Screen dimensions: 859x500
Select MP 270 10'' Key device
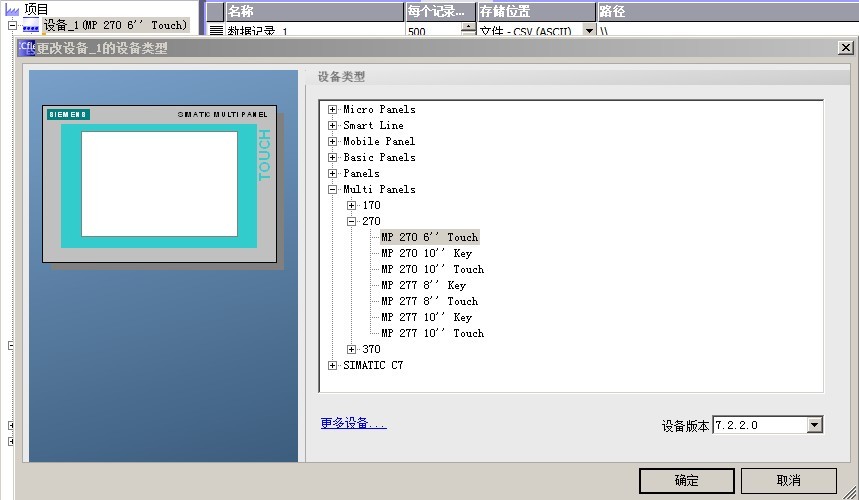tap(427, 253)
